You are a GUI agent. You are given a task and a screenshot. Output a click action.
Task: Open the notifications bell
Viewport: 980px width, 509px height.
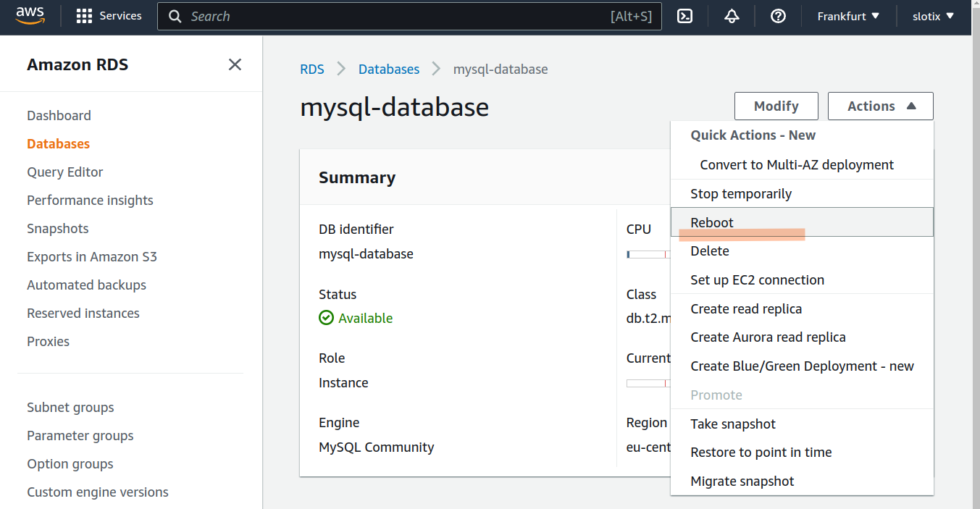(x=732, y=16)
